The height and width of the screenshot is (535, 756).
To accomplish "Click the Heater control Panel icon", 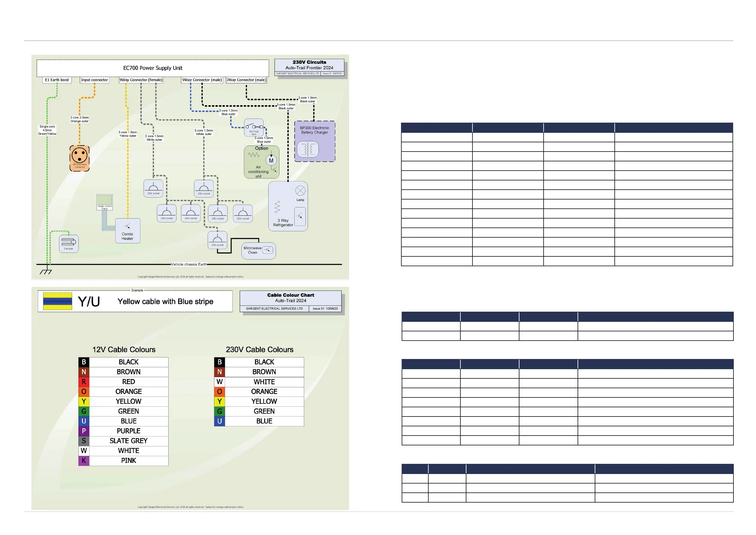I will [104, 202].
